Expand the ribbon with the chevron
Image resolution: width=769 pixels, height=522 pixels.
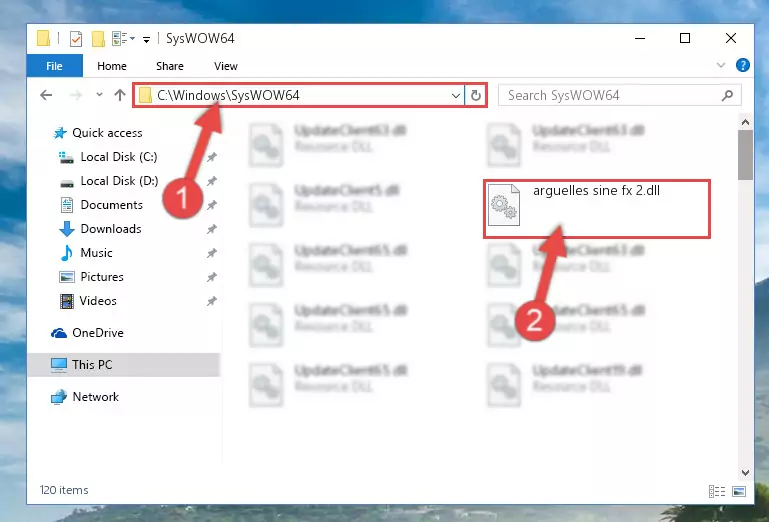(720, 65)
